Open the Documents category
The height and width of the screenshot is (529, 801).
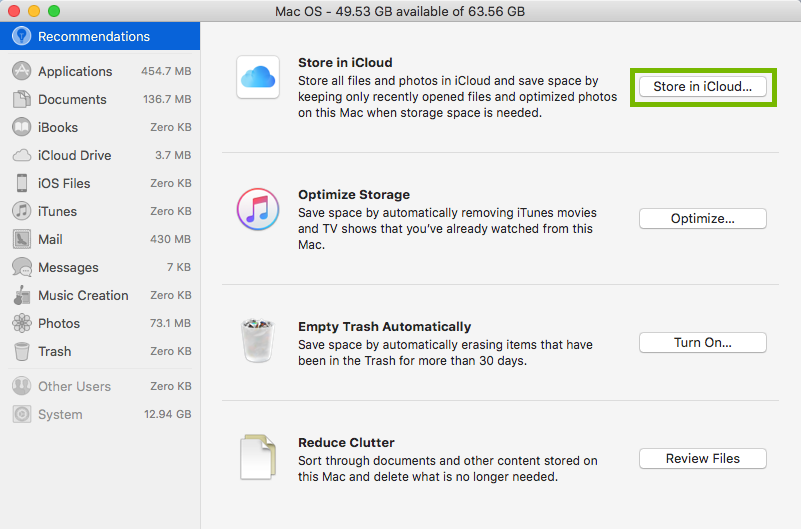pos(100,99)
